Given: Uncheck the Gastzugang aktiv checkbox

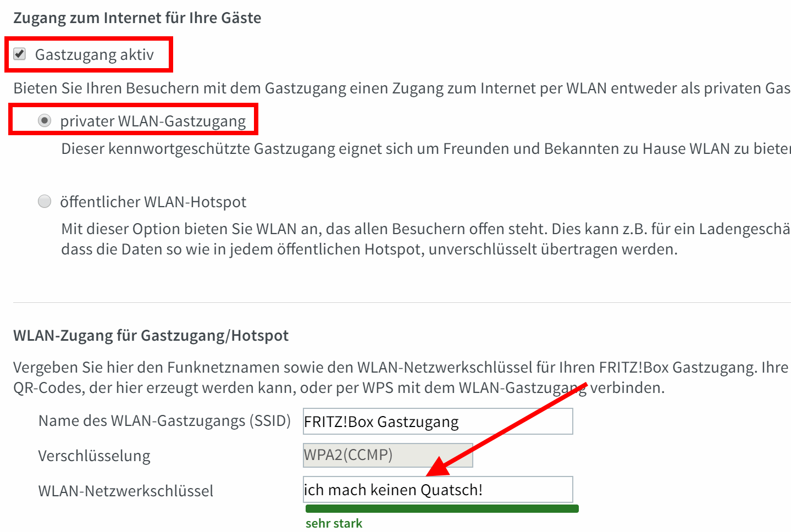Looking at the screenshot, I should (20, 54).
